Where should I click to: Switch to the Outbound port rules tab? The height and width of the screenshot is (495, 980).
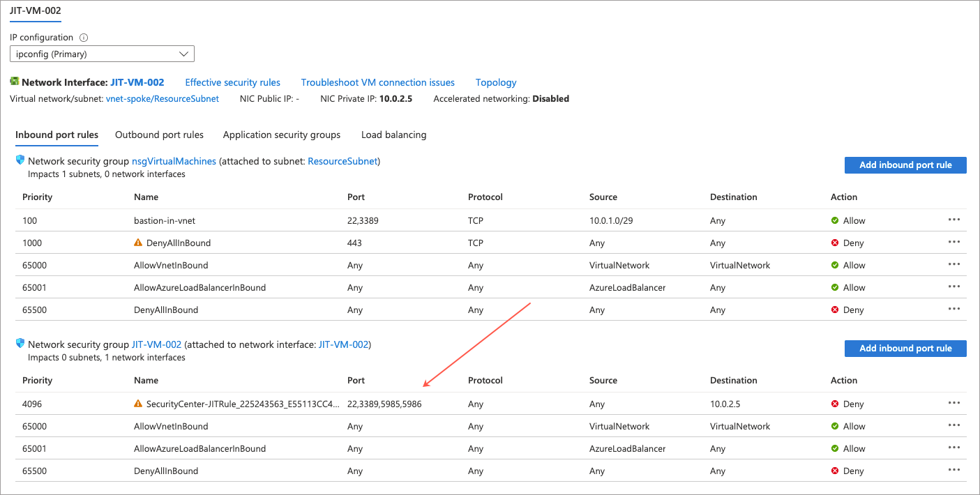[x=159, y=135]
